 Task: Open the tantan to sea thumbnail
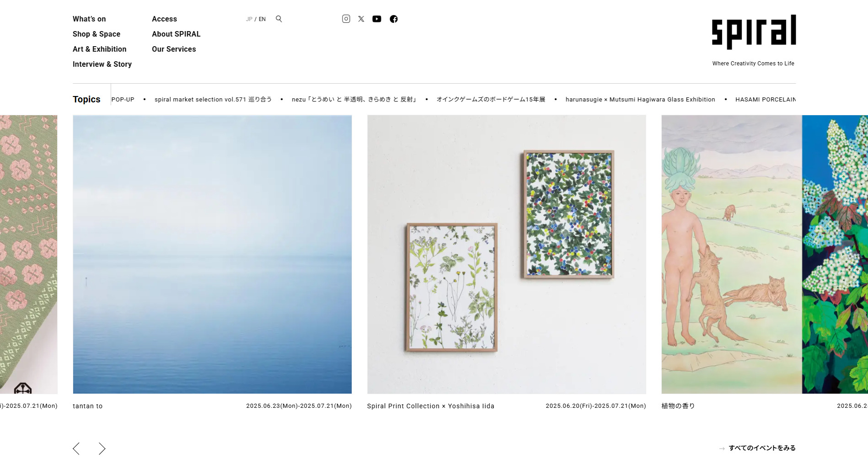[212, 254]
